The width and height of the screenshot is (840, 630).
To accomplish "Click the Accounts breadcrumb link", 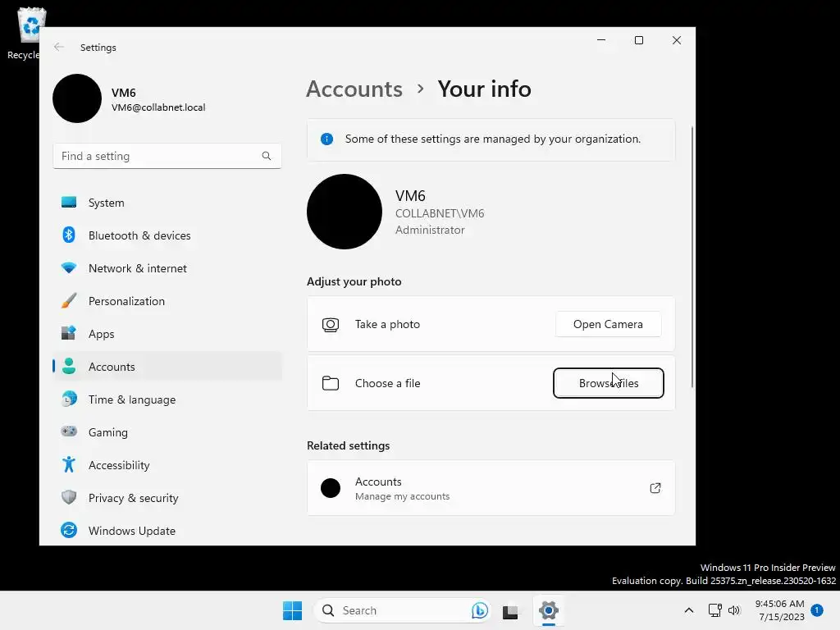I will pyautogui.click(x=354, y=89).
